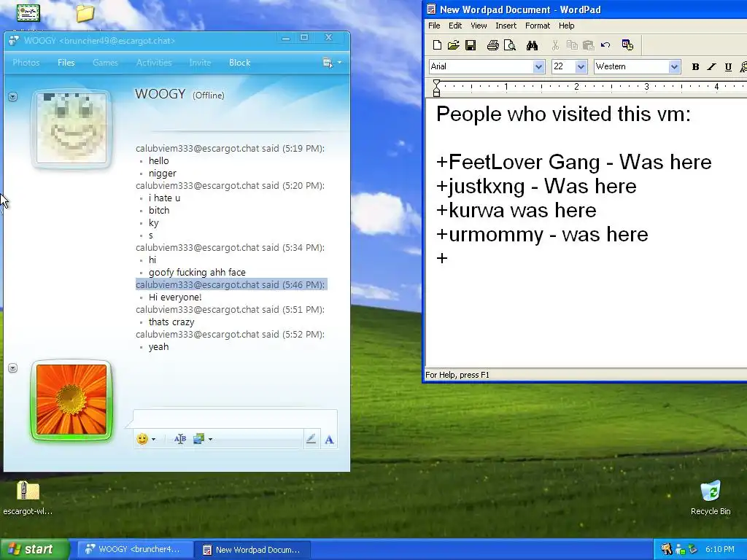
Task: Click the 'thats crazy' chat message
Action: click(171, 322)
